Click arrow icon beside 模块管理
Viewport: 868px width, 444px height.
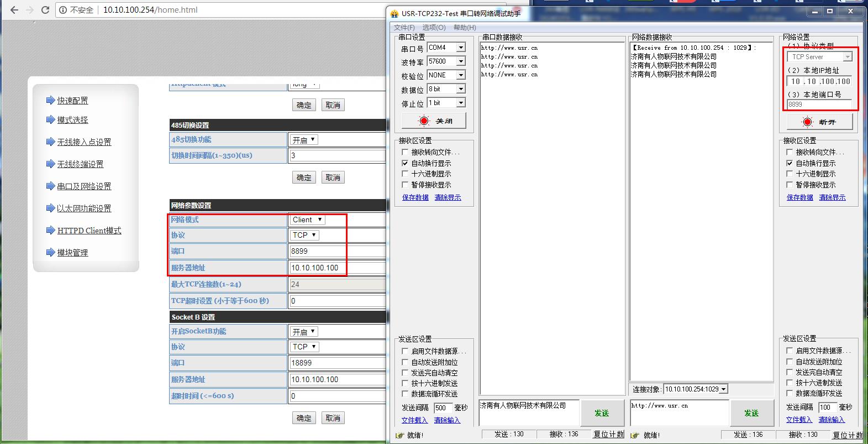(x=51, y=252)
